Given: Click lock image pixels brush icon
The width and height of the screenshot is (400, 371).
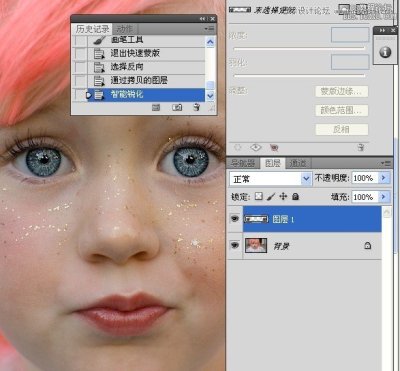Looking at the screenshot, I should [x=271, y=196].
